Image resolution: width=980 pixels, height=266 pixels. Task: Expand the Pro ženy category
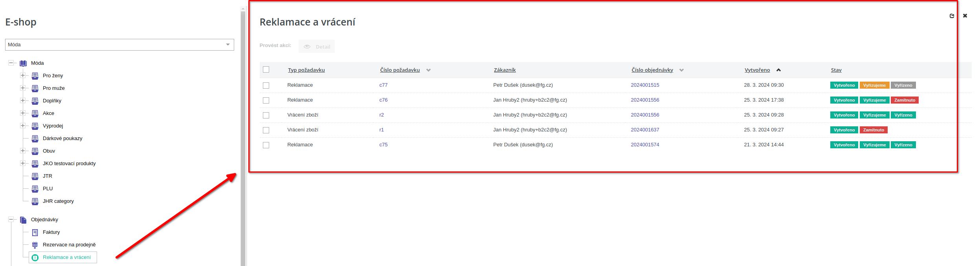pos(23,75)
